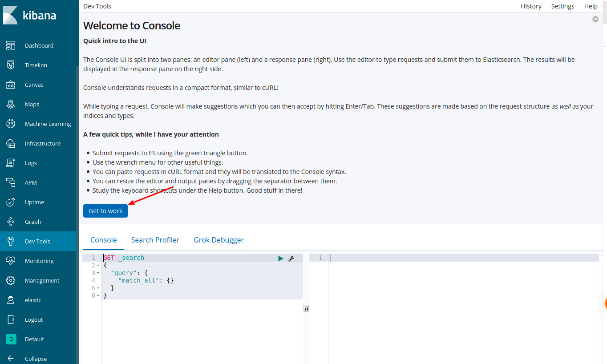Screen dimensions: 607x364
Task: Click the "match_all" text in editor
Action: coord(138,281)
